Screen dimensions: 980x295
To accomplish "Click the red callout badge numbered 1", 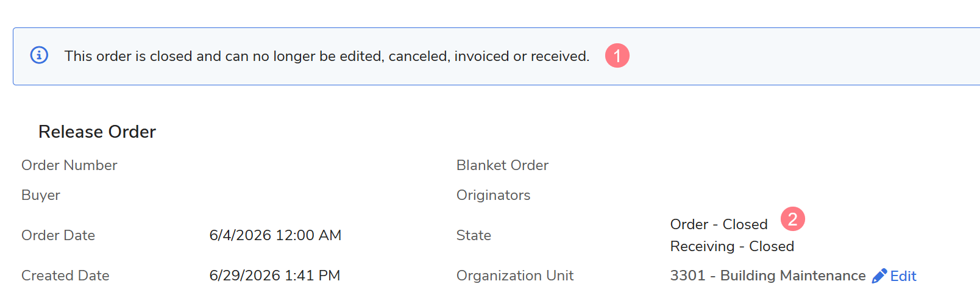I will click(x=617, y=55).
